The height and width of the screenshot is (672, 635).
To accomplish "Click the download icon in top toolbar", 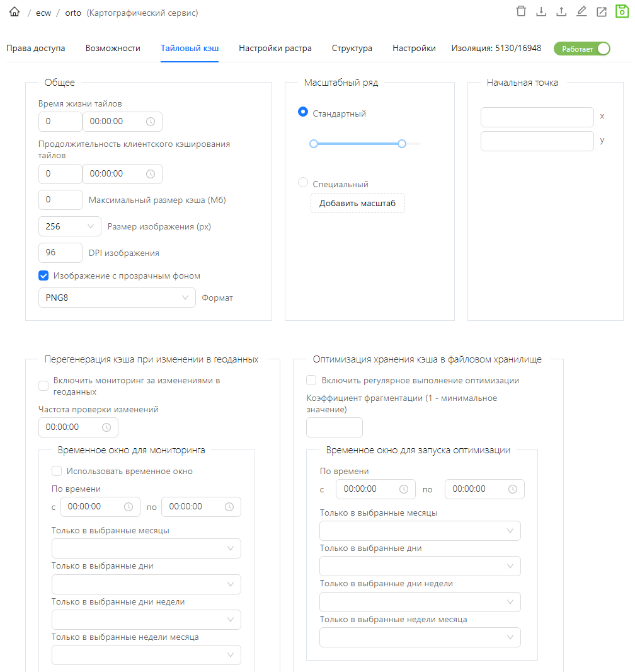I will (x=541, y=11).
